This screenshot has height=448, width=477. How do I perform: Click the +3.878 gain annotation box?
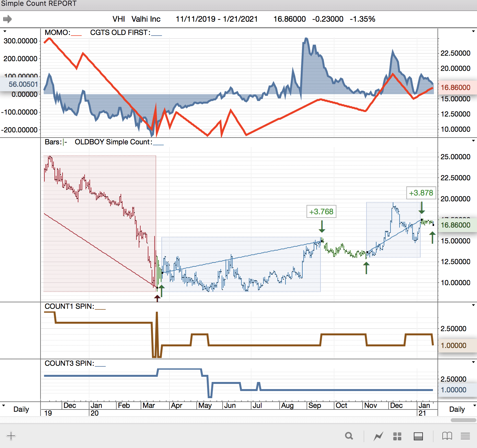421,193
